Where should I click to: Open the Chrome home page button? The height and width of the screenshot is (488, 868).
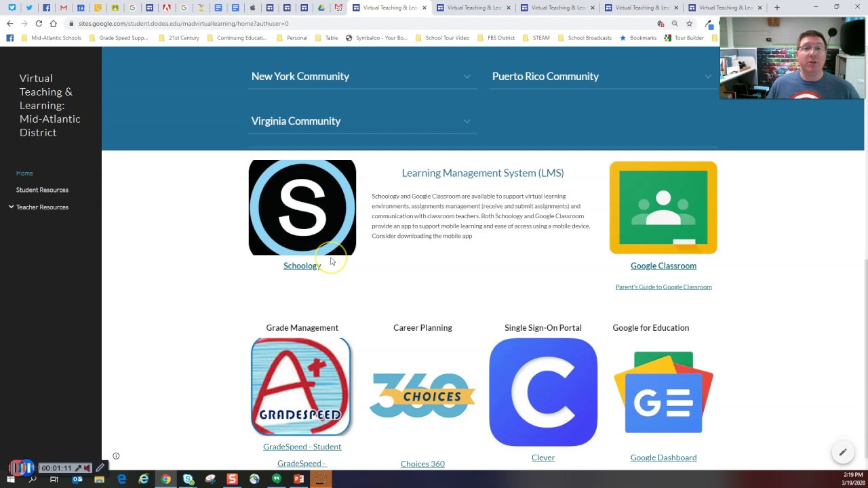point(53,23)
